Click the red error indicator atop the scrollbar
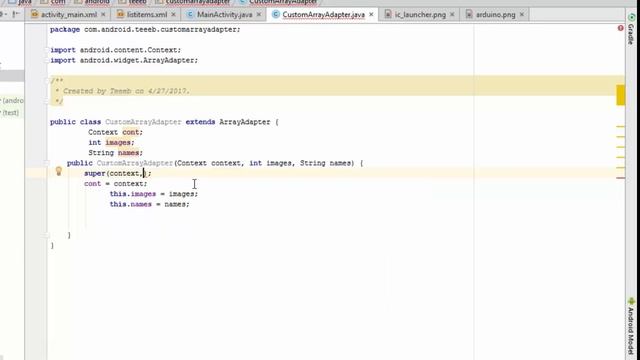Image resolution: width=640 pixels, height=360 pixels. coord(620,28)
